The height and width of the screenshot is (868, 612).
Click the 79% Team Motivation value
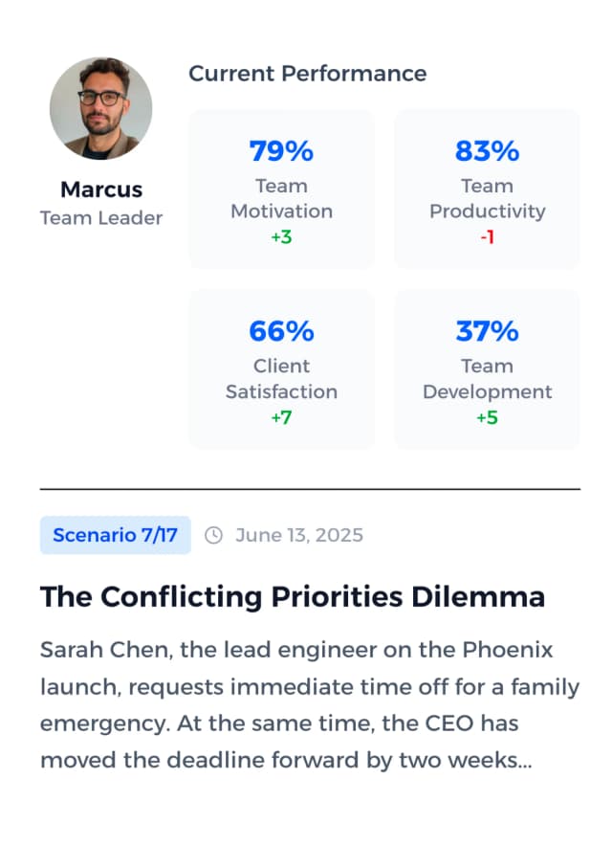pyautogui.click(x=281, y=150)
